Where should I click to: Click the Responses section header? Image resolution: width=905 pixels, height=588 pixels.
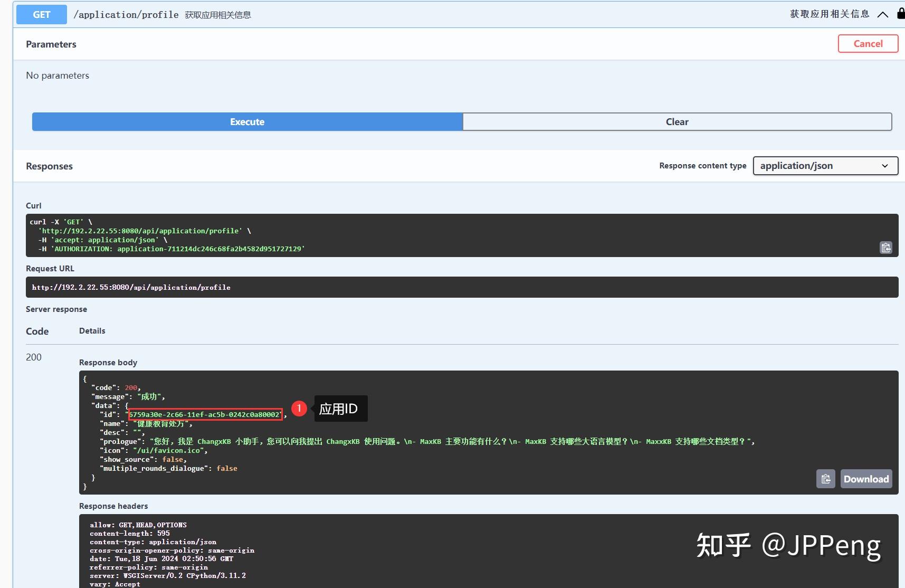[x=49, y=166]
